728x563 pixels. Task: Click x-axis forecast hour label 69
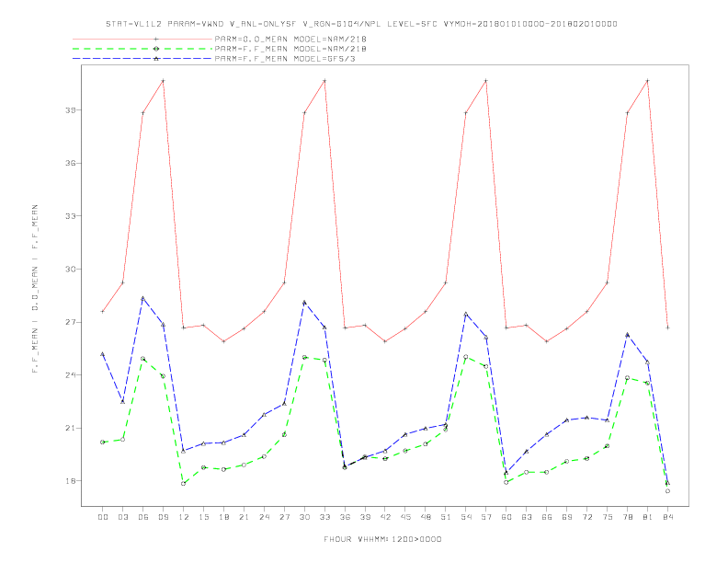(567, 517)
